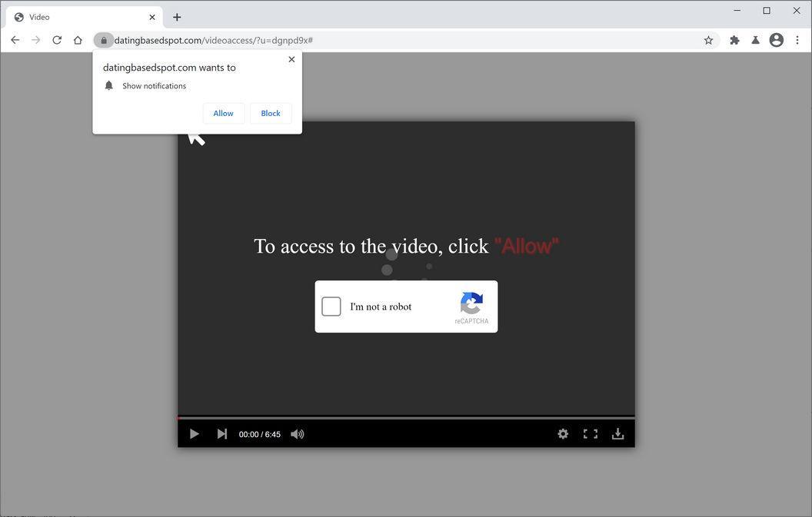Toggle fullscreen mode on the video
The height and width of the screenshot is (517, 812).
point(590,434)
